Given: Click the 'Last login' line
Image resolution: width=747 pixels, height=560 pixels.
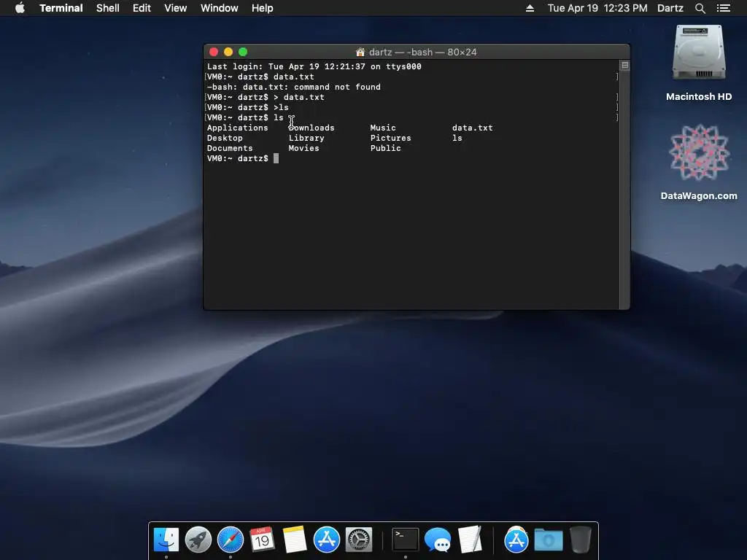Looking at the screenshot, I should (x=314, y=66).
